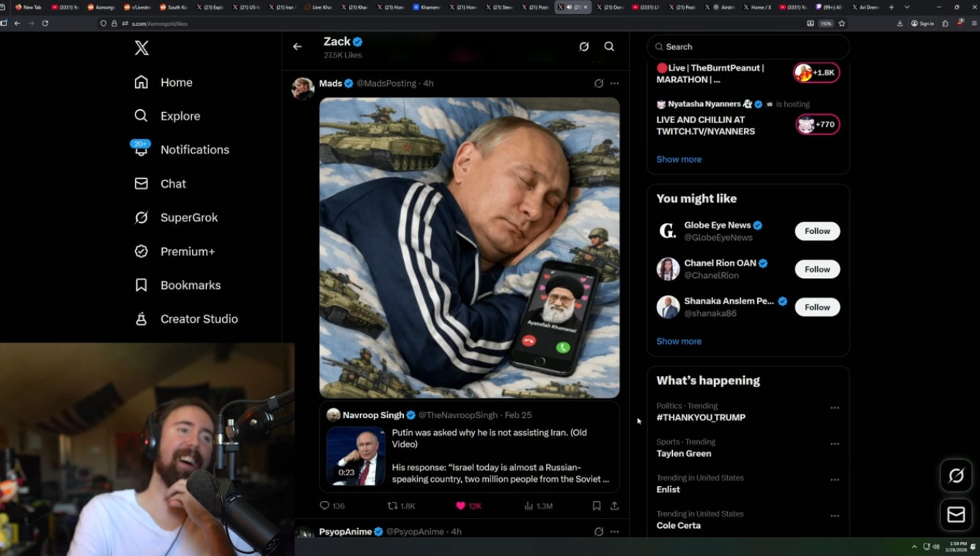The image size is (980, 556).
Task: Click Sign in in the browser toolbar
Action: [923, 23]
